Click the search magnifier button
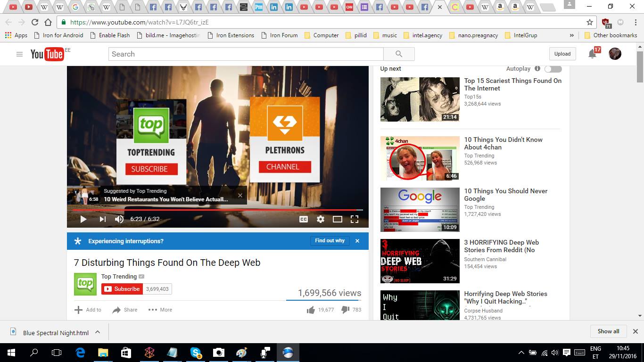This screenshot has height=362, width=644. [x=399, y=54]
